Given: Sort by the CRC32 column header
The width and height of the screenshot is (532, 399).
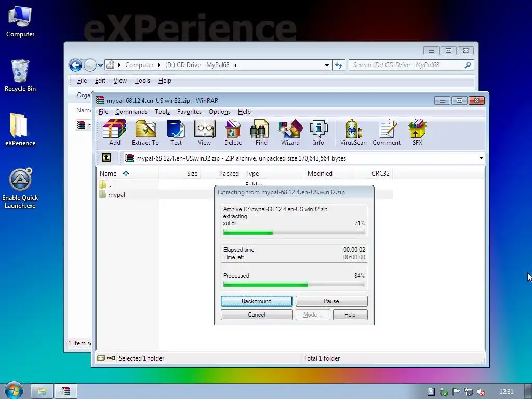Looking at the screenshot, I should pos(375,174).
